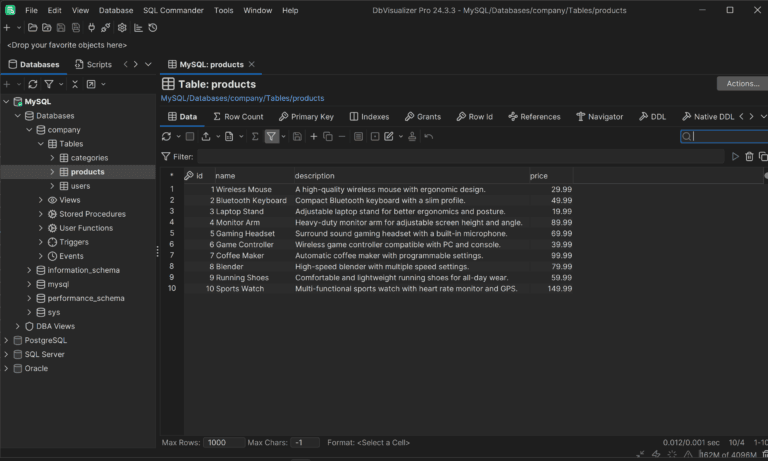This screenshot has width=768, height=461.
Task: Click the price column header
Action: click(551, 176)
